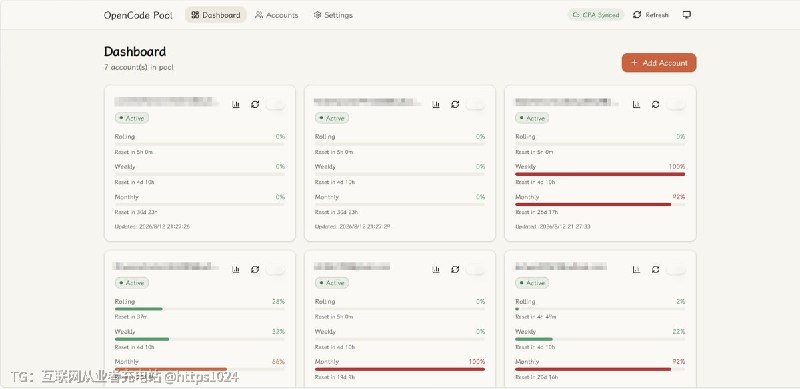The image size is (800, 389).
Task: Open usage chart on card updated 21:27:26
Action: 236,104
